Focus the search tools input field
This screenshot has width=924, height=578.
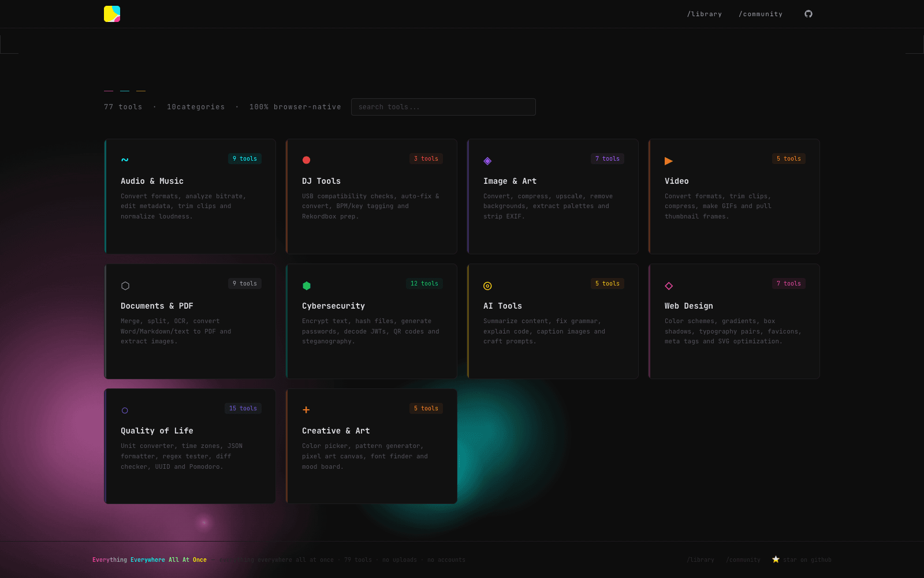click(444, 107)
